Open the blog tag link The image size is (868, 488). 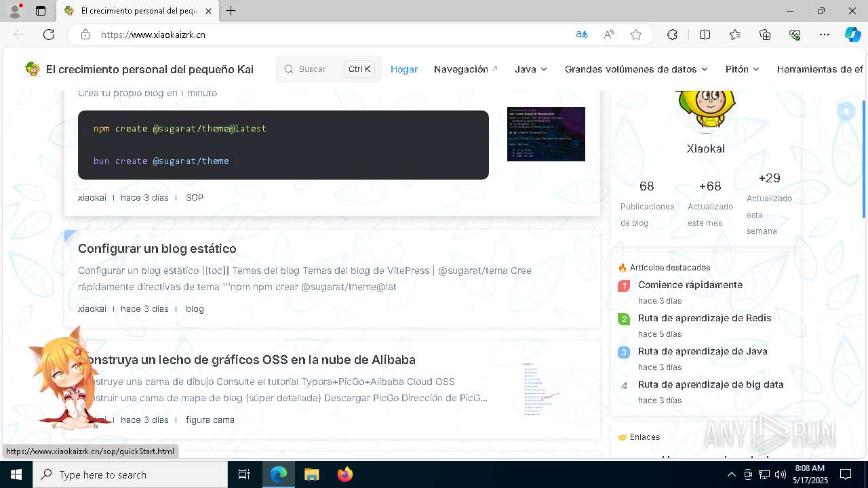pos(195,309)
